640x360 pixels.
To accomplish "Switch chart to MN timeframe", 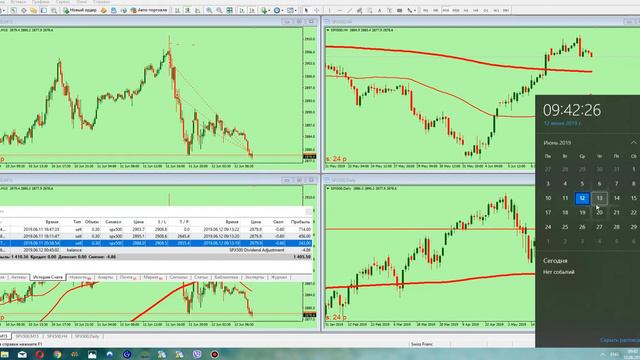I will point(506,10).
